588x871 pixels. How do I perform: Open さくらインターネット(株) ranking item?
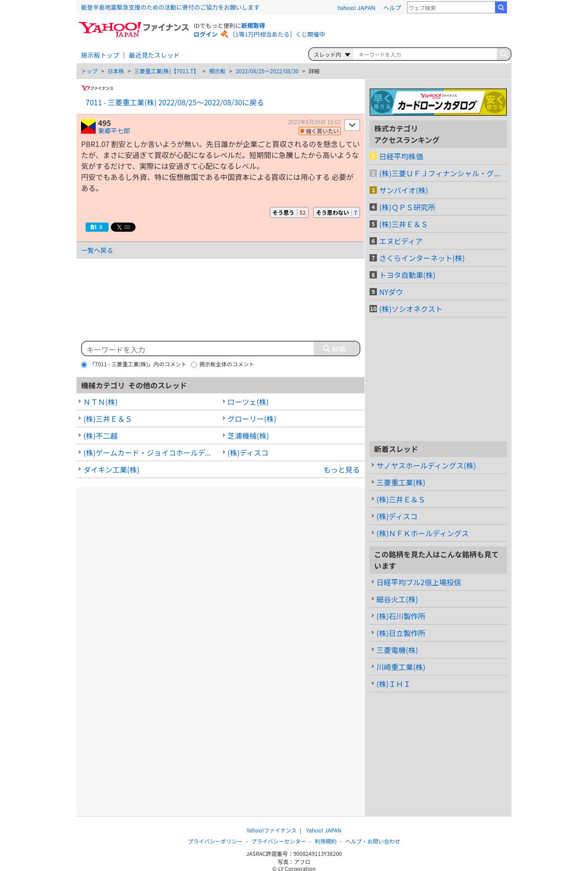[422, 258]
